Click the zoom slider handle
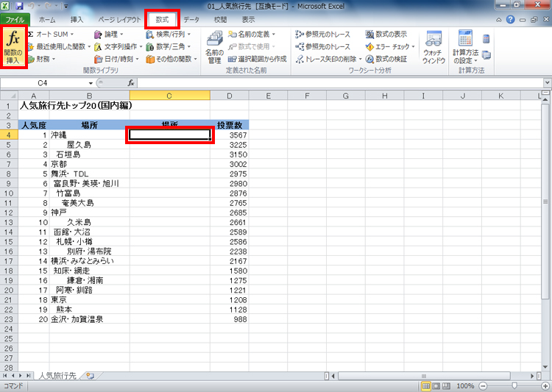 pyautogui.click(x=514, y=386)
